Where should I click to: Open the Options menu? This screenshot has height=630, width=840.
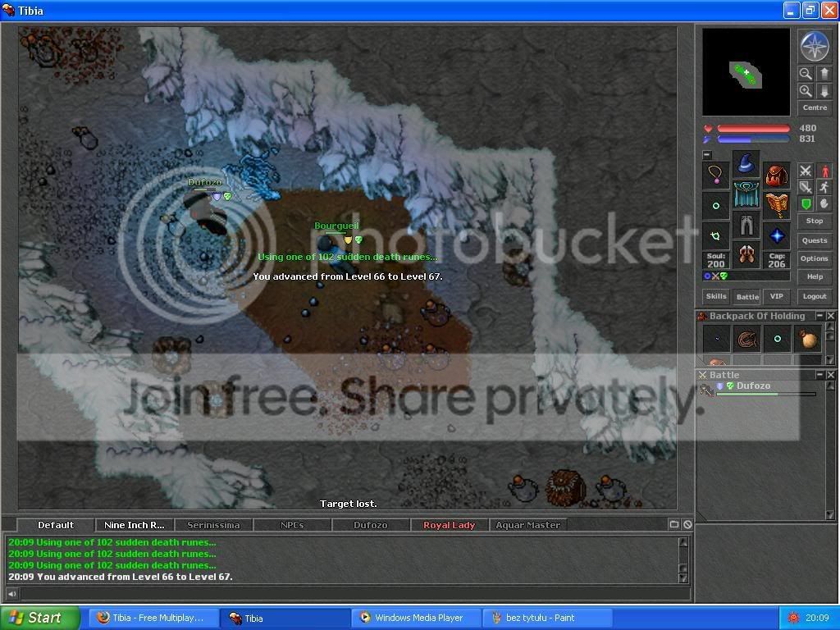815,258
